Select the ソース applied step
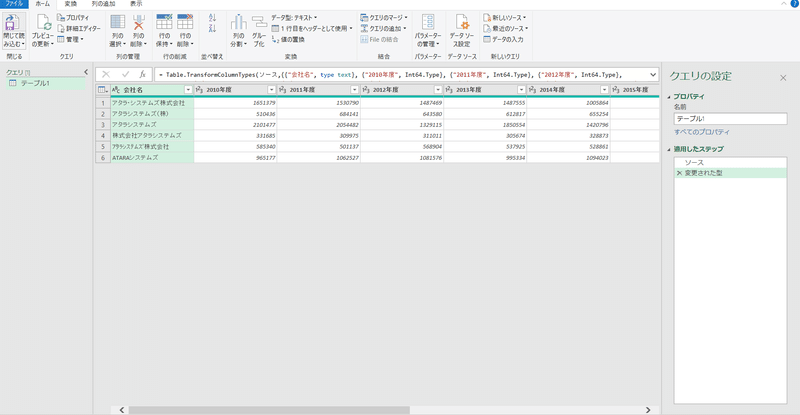The height and width of the screenshot is (415, 800). point(730,162)
